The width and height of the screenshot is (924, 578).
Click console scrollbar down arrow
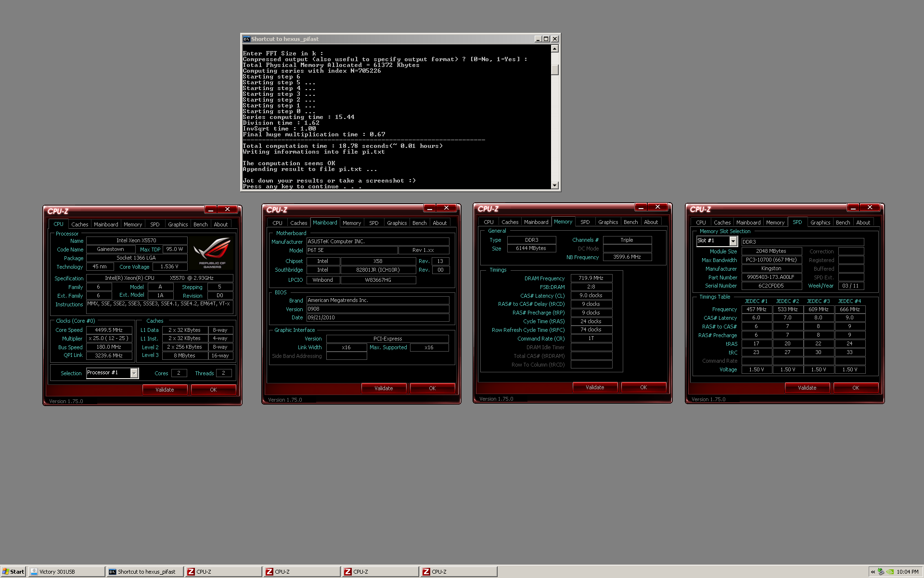555,185
